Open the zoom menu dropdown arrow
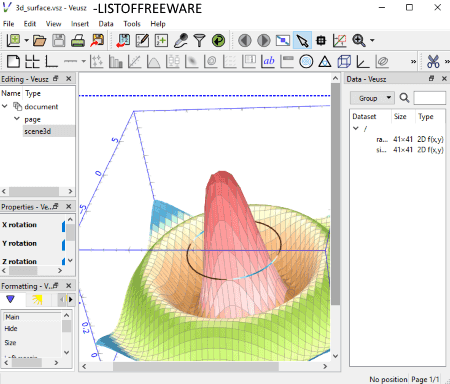The image size is (450, 384). (x=372, y=41)
